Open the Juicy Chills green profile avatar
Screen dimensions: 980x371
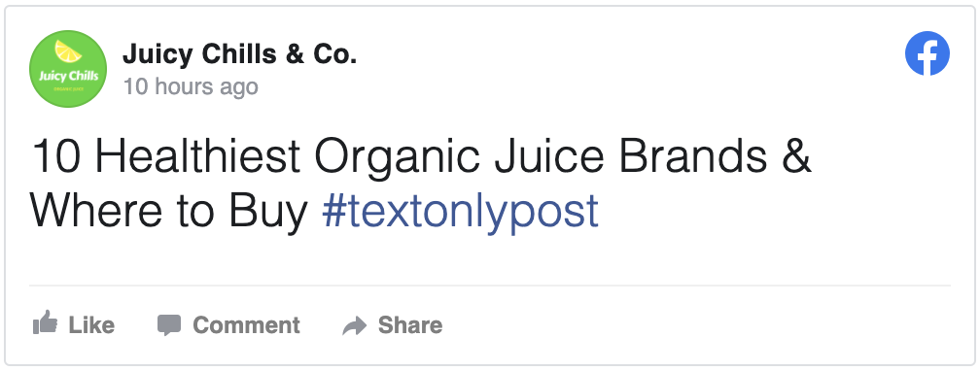pyautogui.click(x=68, y=69)
